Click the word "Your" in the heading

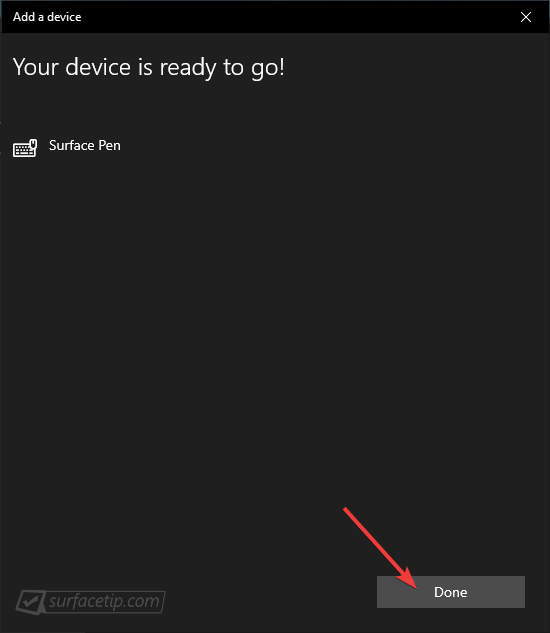tap(36, 67)
